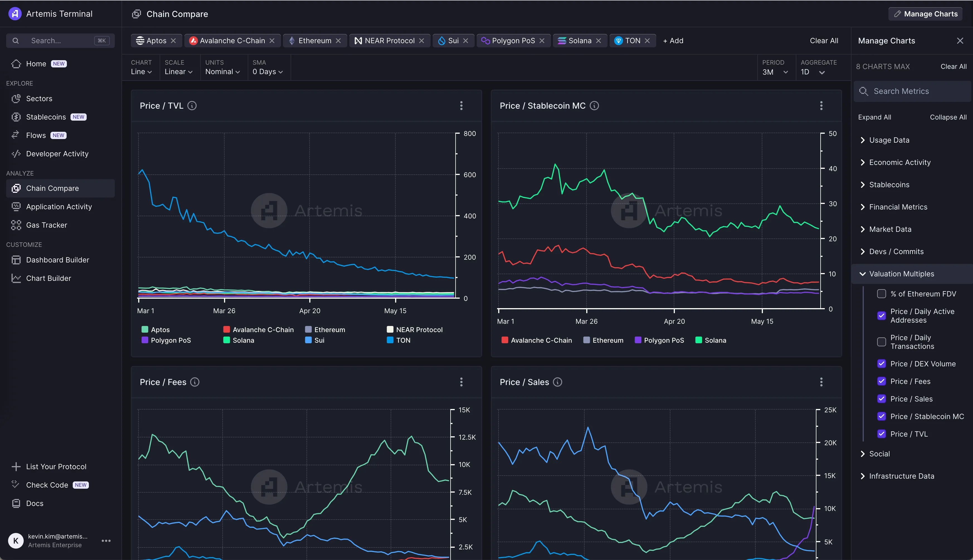Click + Add to add a chain
This screenshot has height=560, width=973.
tap(673, 41)
